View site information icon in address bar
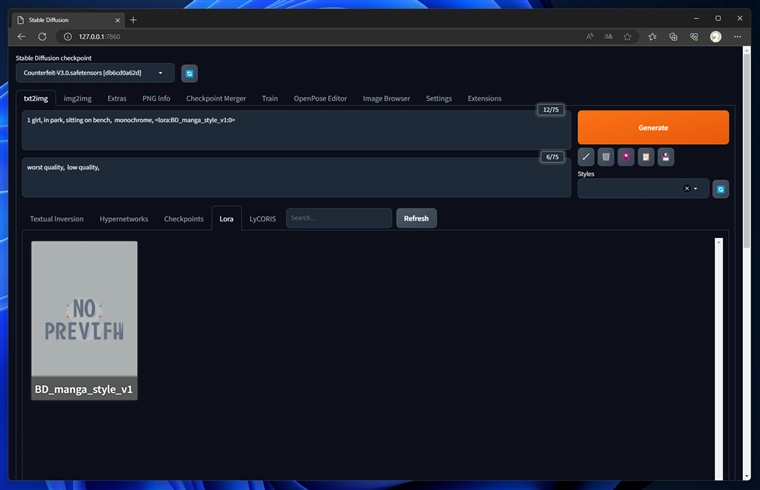 (68, 36)
